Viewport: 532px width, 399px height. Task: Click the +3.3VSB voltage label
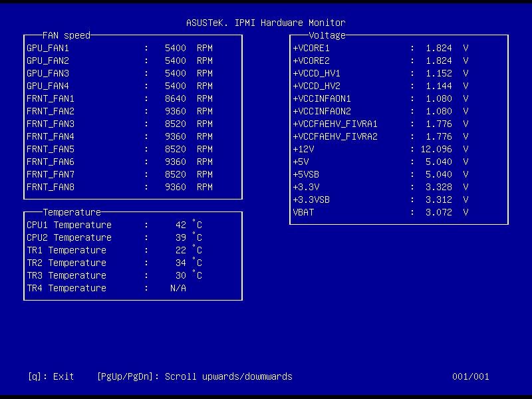pos(311,200)
